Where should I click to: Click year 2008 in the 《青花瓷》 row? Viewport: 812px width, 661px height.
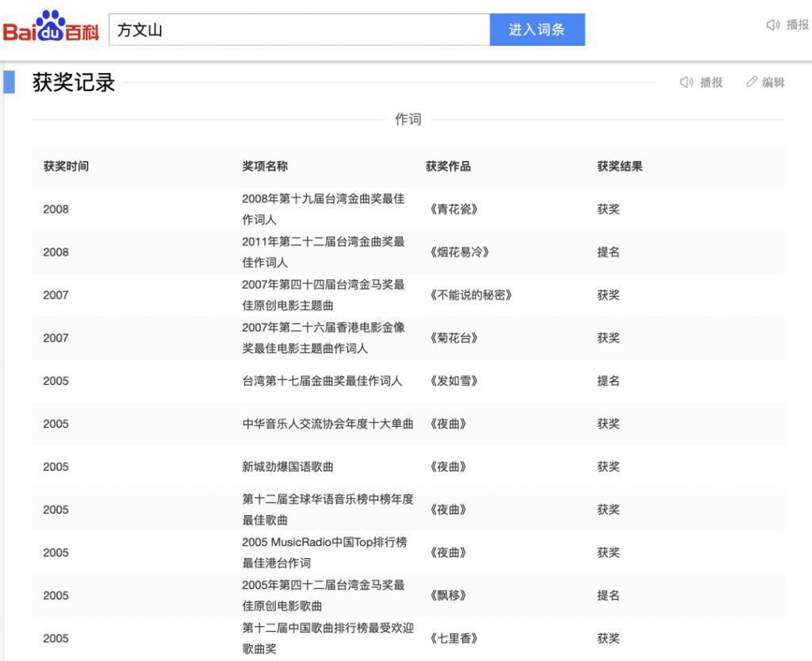pos(56,209)
